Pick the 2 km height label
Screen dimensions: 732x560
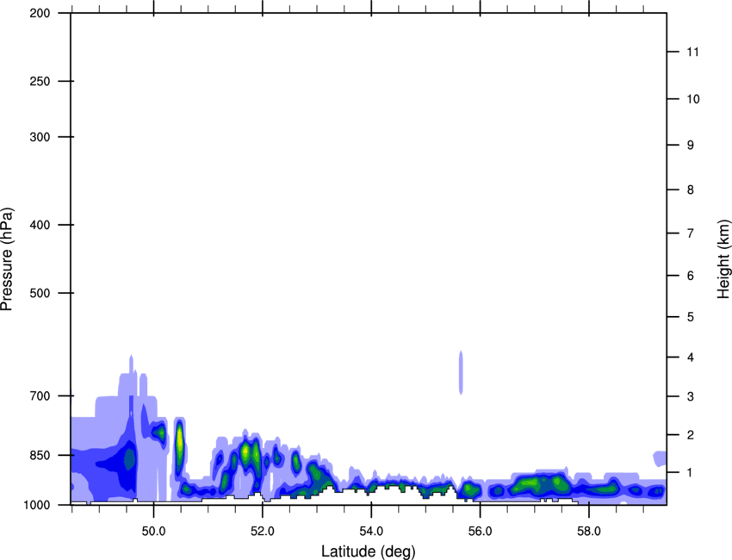click(x=691, y=435)
